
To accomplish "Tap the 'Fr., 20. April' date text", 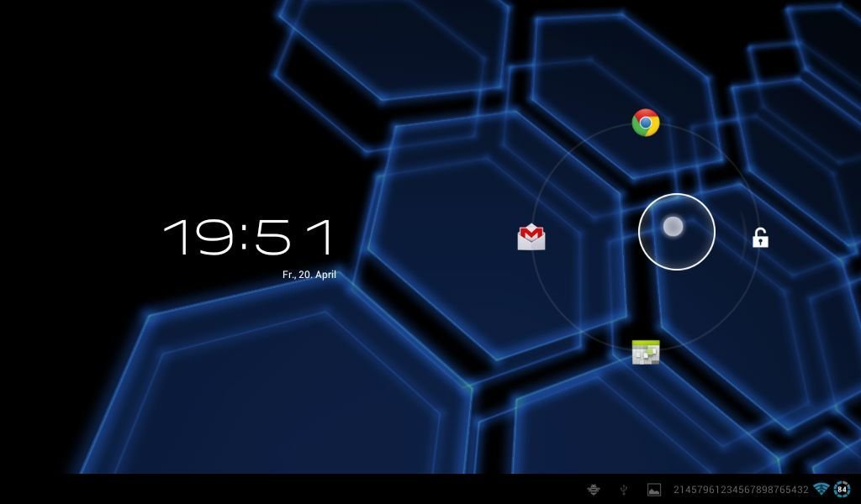I will click(309, 275).
